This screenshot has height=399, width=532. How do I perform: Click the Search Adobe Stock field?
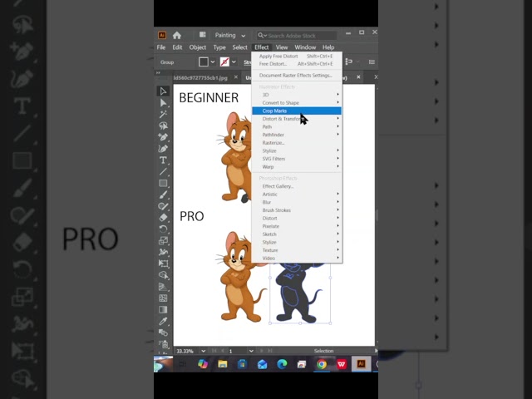(302, 36)
